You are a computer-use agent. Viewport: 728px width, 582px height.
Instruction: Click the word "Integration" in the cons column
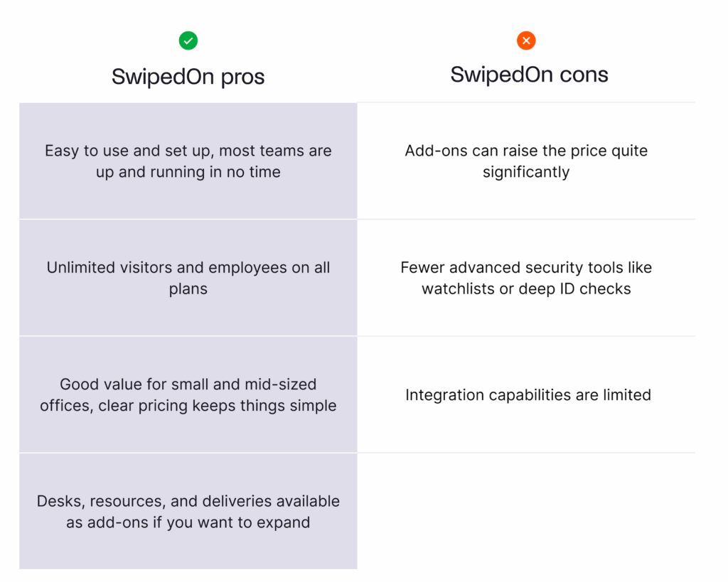(443, 395)
